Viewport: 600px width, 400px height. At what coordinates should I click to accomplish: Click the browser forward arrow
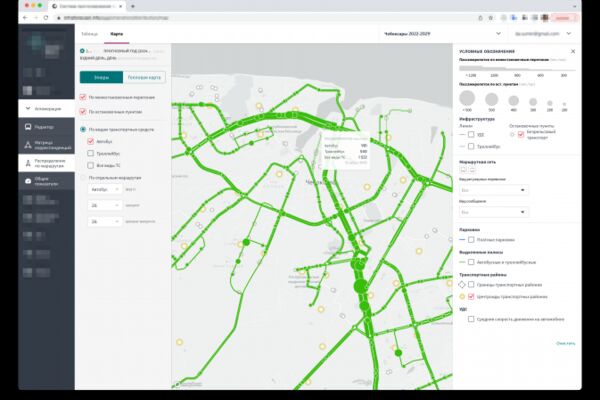36,18
